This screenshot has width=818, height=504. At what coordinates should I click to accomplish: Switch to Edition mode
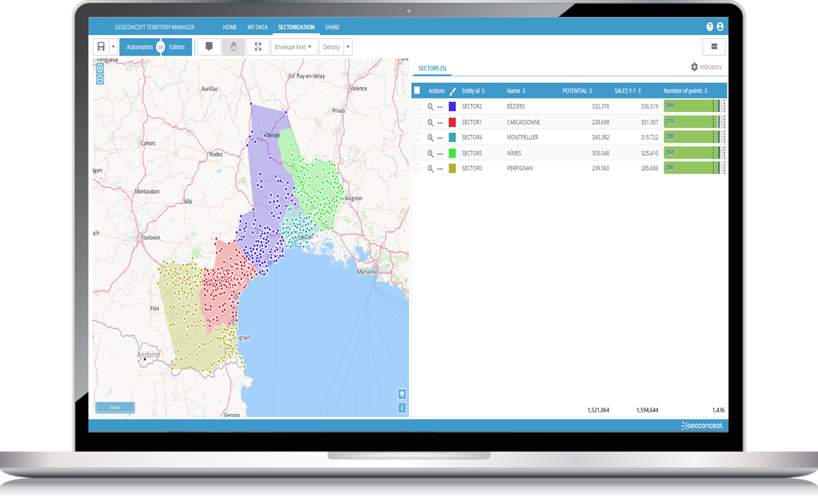(177, 47)
